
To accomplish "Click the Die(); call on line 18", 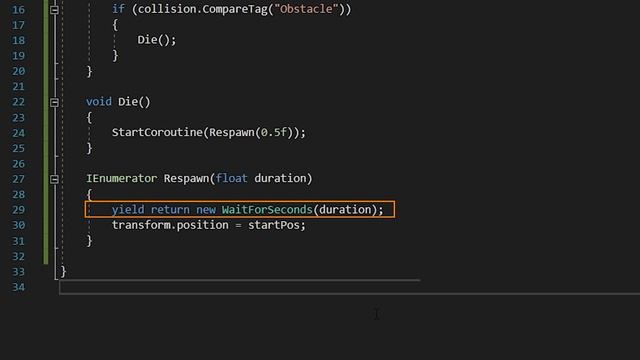I will [157, 40].
